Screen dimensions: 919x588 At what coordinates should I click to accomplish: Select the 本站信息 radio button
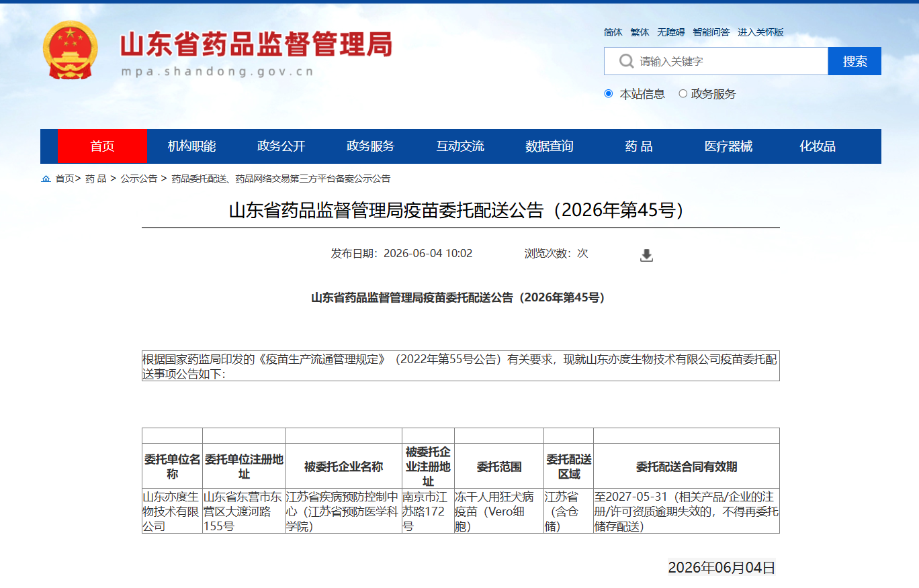pyautogui.click(x=609, y=94)
